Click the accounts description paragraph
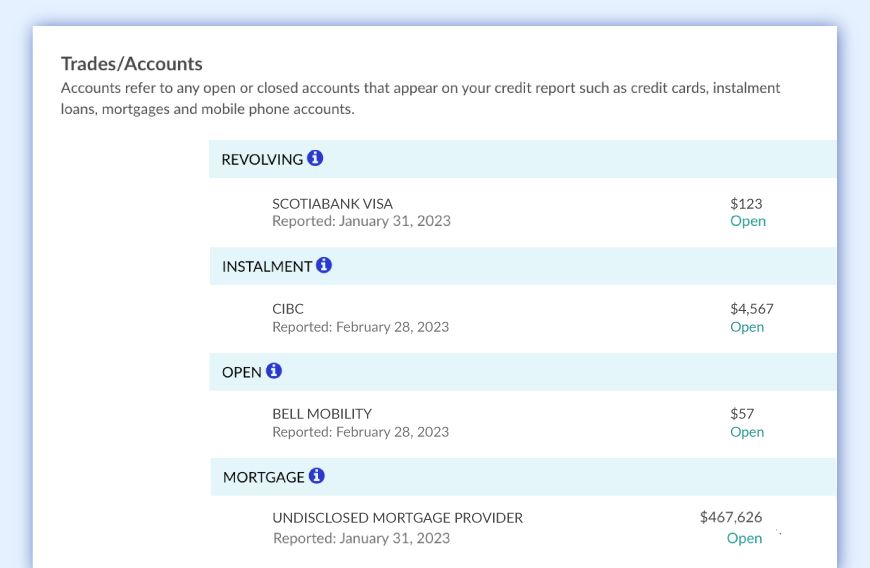 point(421,98)
